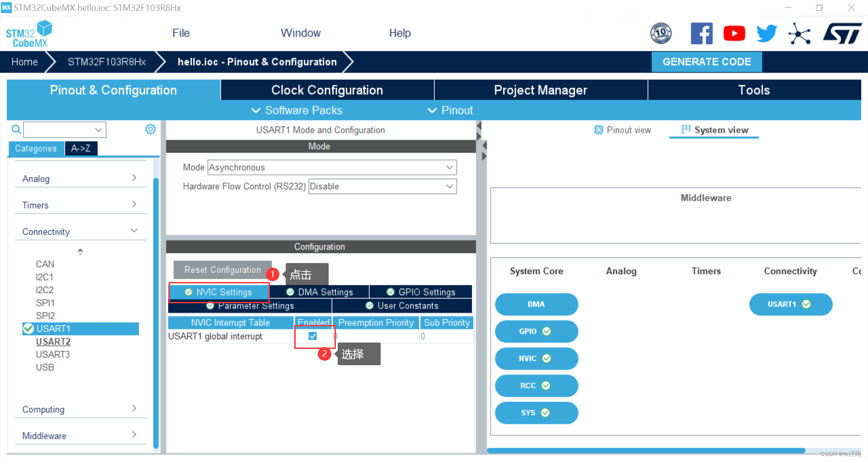
Task: Go to Home breadcrumb
Action: 24,62
